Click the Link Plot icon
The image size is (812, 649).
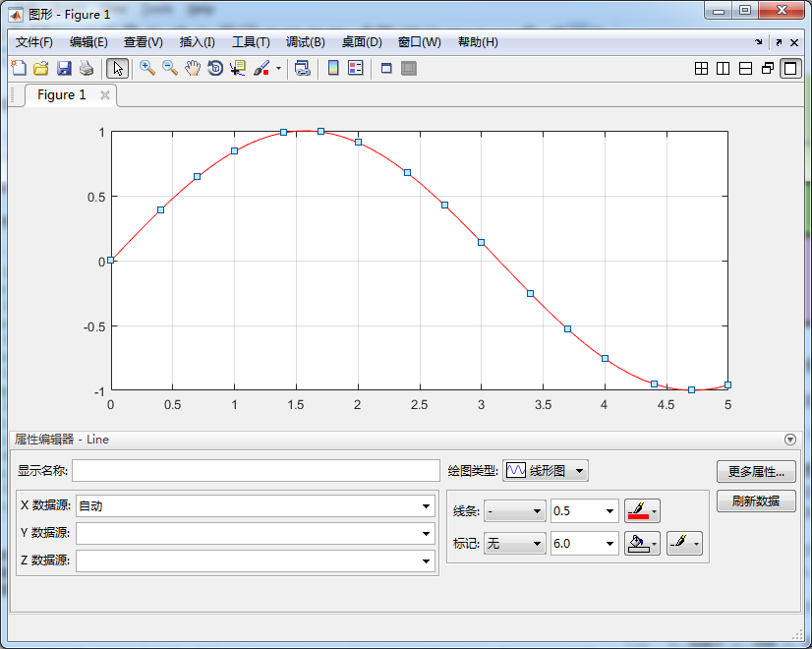point(303,68)
